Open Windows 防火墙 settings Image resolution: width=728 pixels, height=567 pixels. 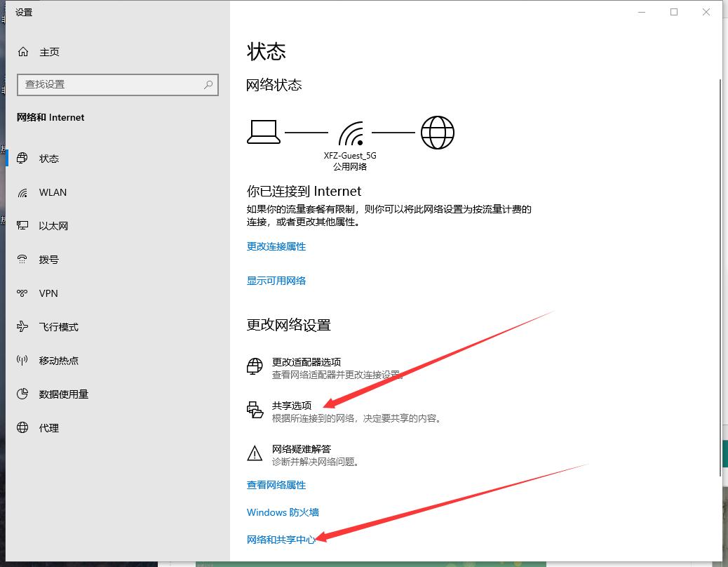coord(283,512)
